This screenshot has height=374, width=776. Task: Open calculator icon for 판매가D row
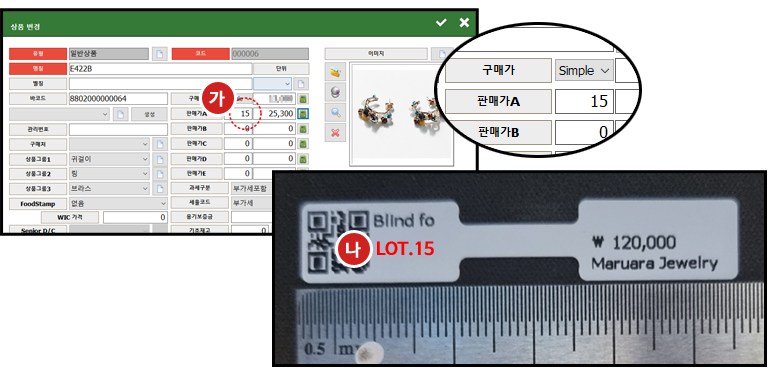coord(303,159)
